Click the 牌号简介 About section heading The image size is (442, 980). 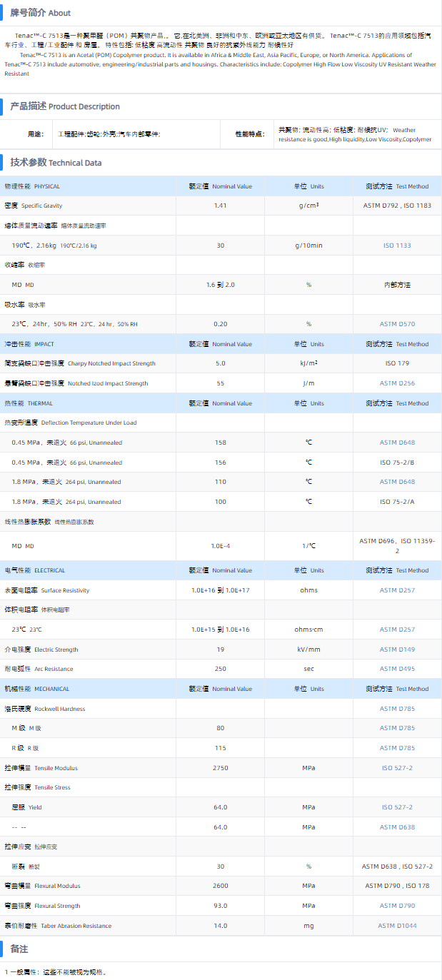pos(40,13)
